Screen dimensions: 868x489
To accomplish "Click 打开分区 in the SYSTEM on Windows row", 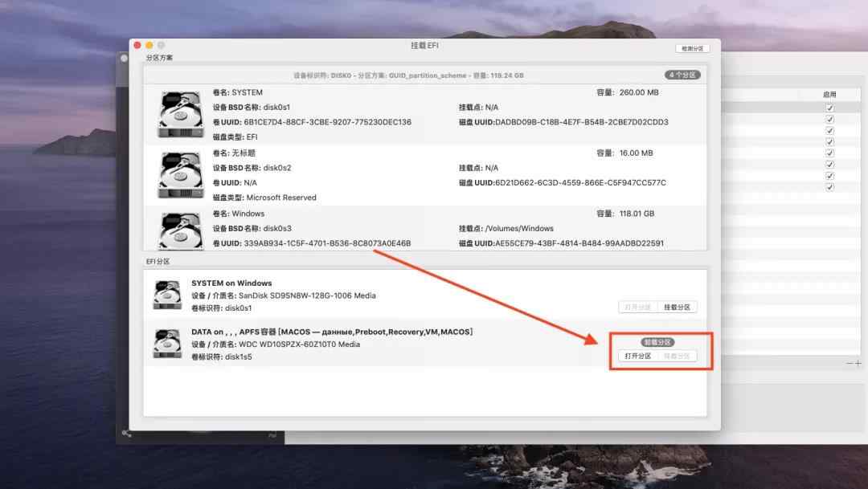I will click(637, 307).
